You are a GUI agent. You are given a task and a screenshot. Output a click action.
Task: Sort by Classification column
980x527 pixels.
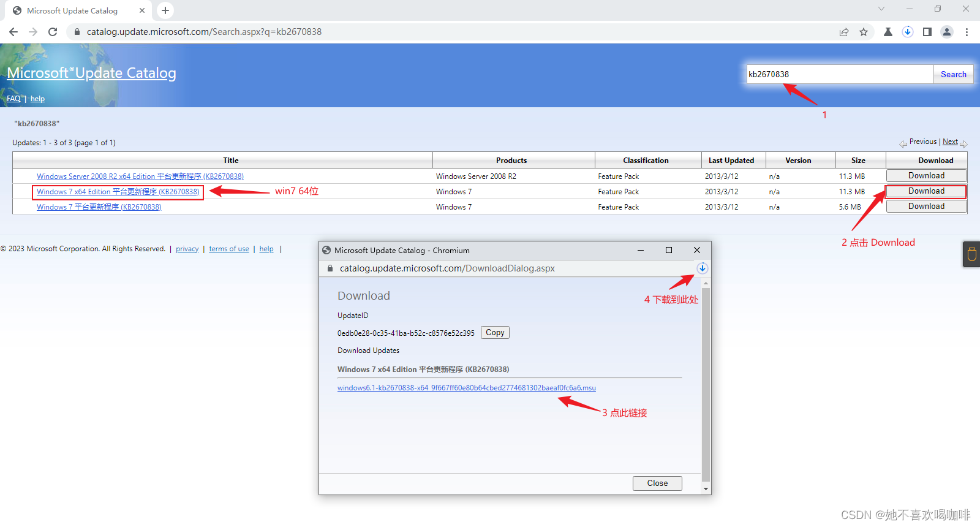point(646,161)
